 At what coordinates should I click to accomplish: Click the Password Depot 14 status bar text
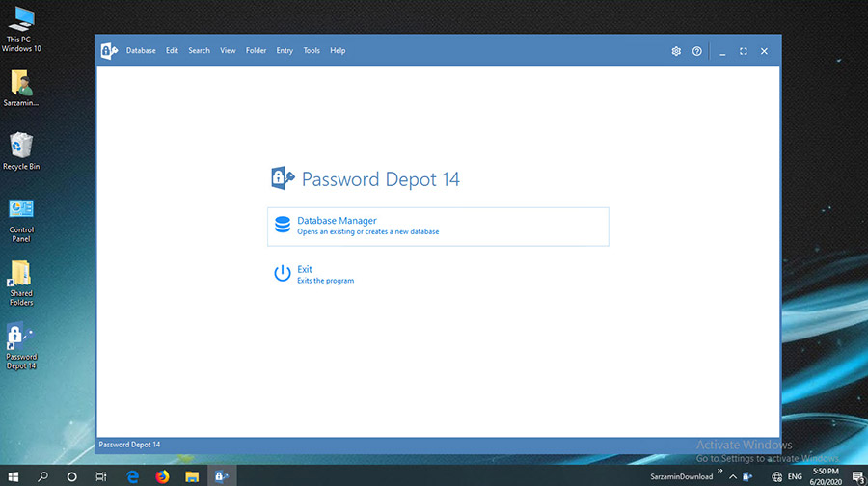(x=129, y=445)
